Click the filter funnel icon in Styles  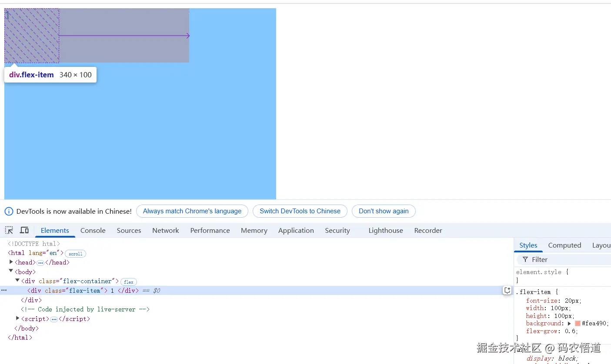pyautogui.click(x=525, y=259)
